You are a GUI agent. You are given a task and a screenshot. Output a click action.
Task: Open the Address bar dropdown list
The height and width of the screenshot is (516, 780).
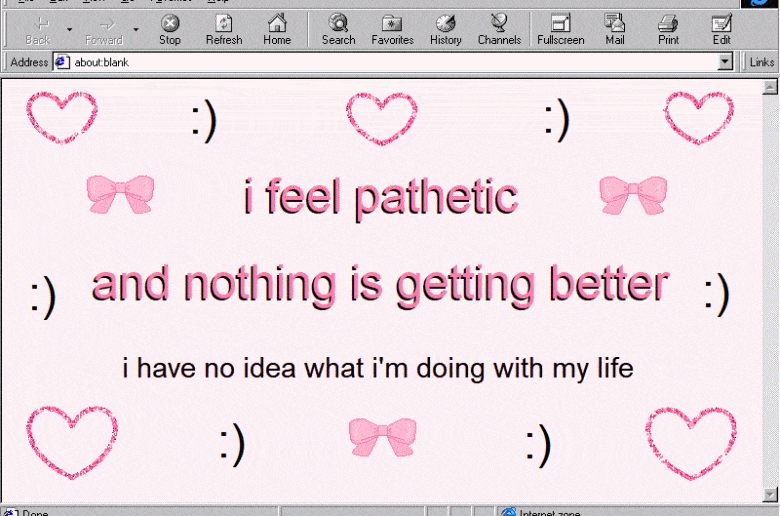[x=726, y=62]
